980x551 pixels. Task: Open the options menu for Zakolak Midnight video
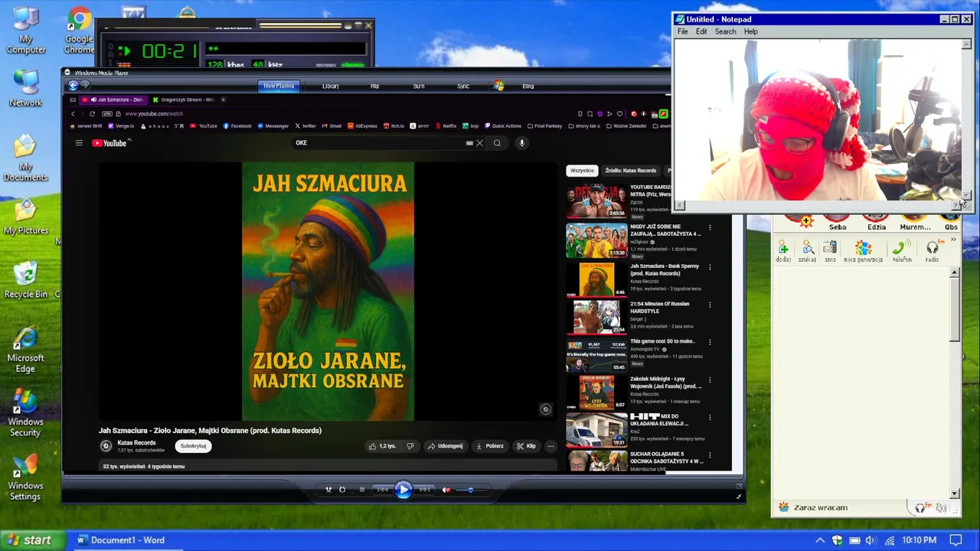(710, 380)
